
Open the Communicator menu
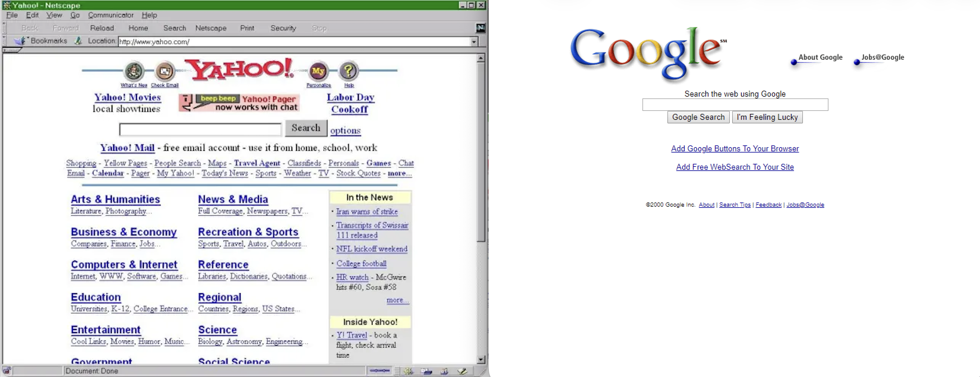point(111,15)
